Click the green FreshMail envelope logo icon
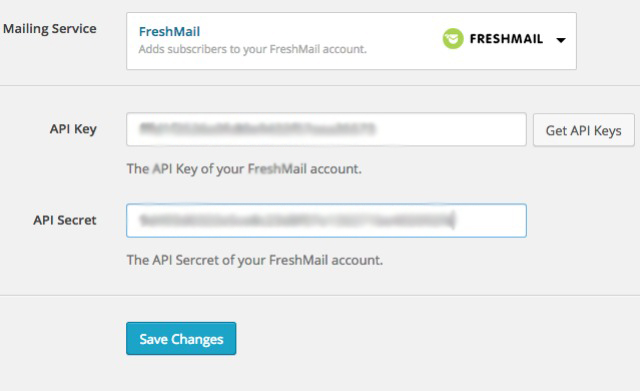 tap(453, 39)
